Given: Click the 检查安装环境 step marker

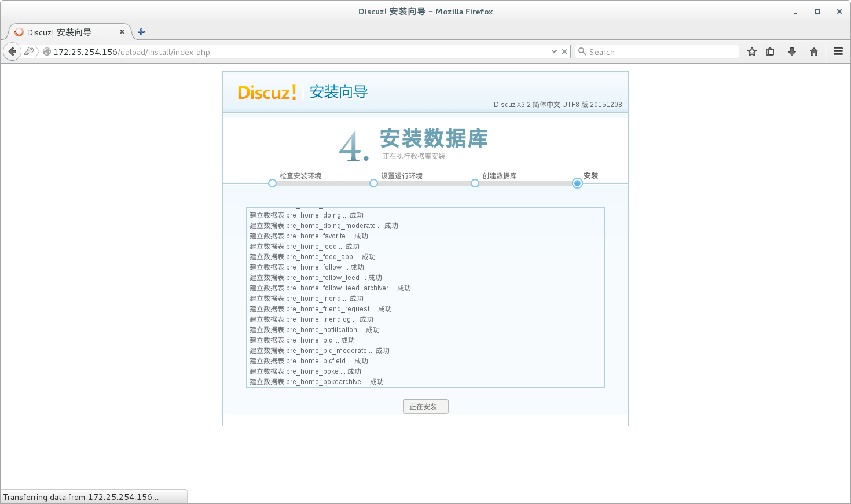Looking at the screenshot, I should (272, 183).
